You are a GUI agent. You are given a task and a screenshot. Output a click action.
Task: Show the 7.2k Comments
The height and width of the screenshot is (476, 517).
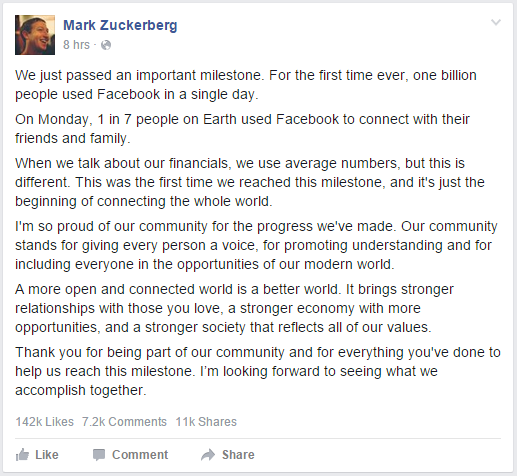(x=124, y=422)
